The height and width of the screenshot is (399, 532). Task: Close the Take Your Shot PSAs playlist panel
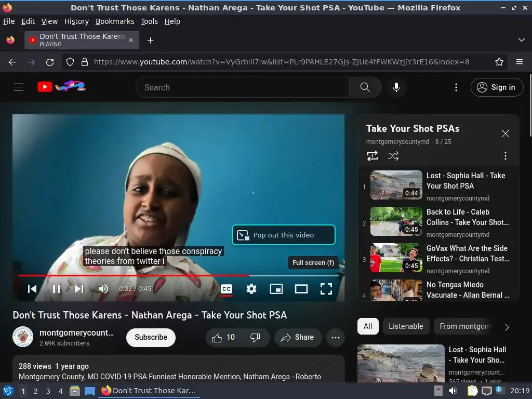click(505, 134)
